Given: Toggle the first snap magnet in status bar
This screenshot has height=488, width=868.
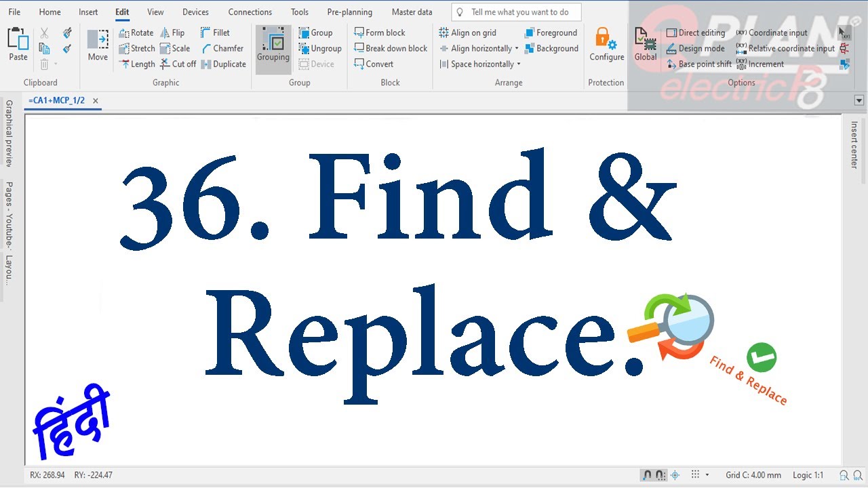Looking at the screenshot, I should (x=648, y=475).
